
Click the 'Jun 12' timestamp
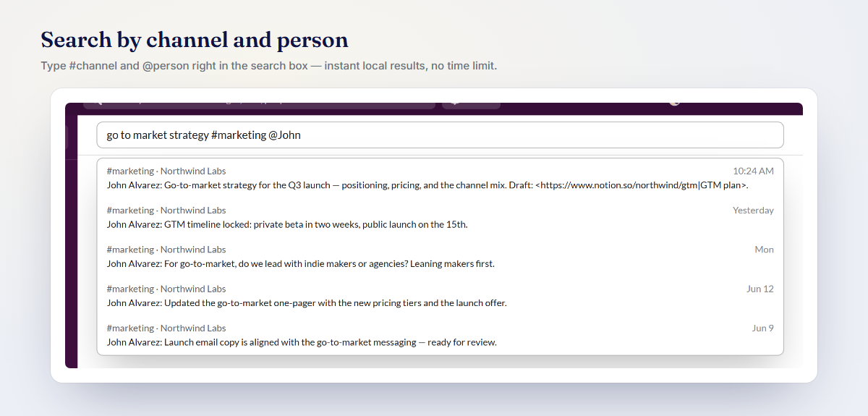(x=760, y=289)
